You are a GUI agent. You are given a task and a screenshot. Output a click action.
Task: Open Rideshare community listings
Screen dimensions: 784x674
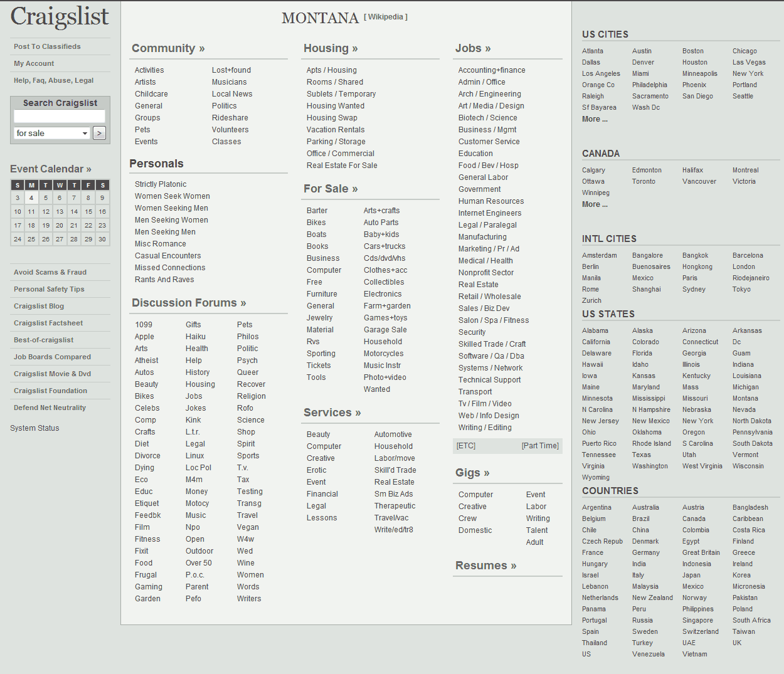[230, 118]
